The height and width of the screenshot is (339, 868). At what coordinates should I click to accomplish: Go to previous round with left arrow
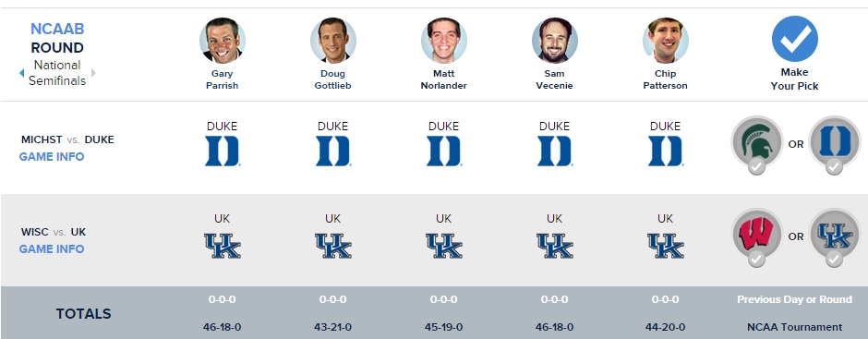click(x=21, y=73)
